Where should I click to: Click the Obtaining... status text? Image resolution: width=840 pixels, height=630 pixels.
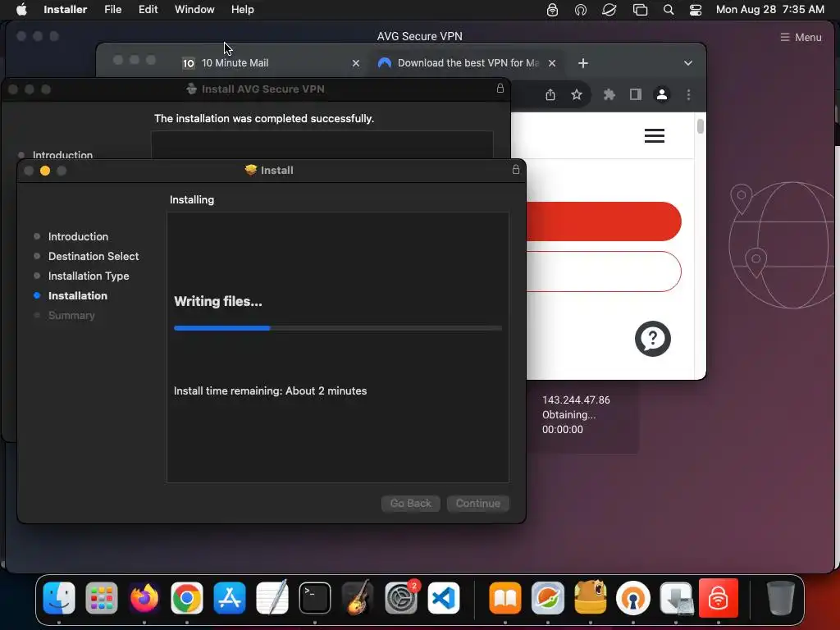coord(568,414)
